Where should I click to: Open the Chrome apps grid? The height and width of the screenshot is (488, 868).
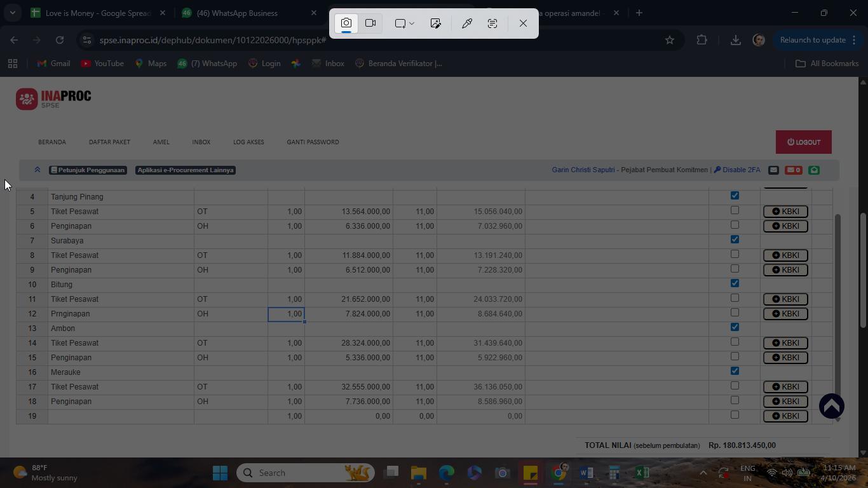pos(13,64)
